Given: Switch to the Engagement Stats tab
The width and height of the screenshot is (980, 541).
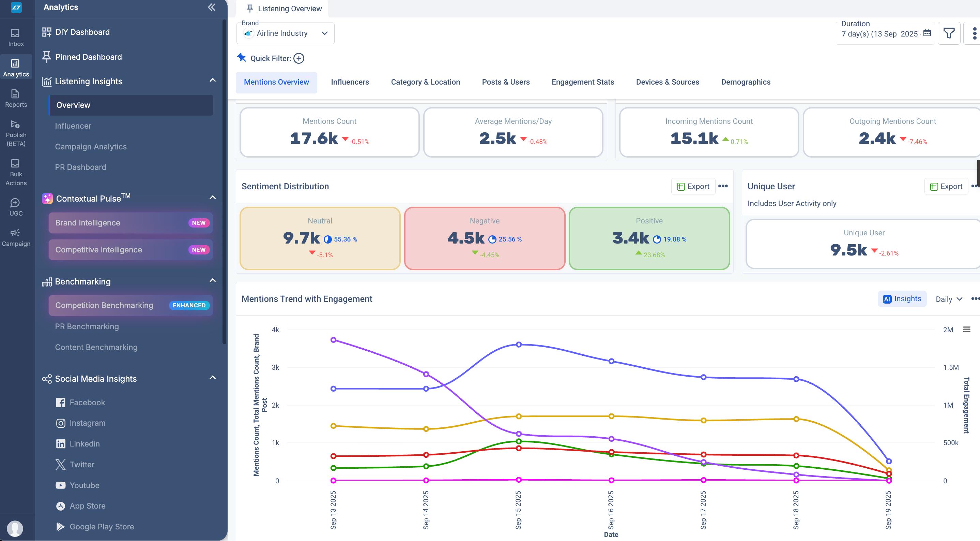Looking at the screenshot, I should (582, 82).
